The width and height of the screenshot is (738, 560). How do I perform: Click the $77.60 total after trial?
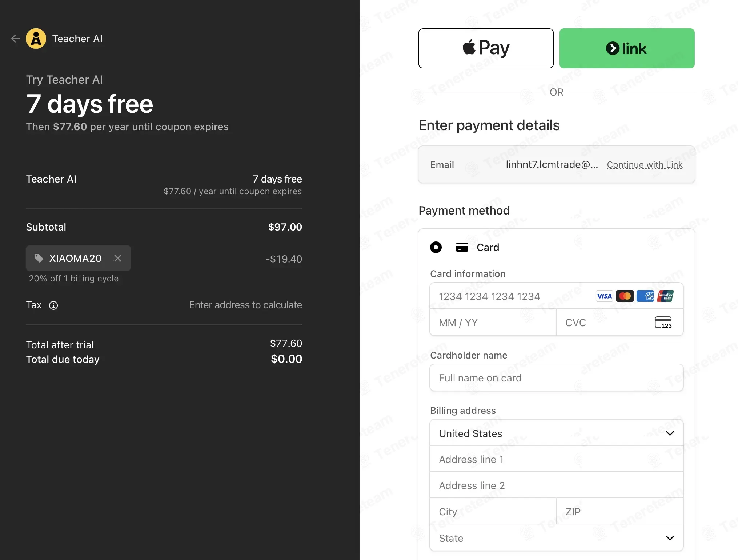pos(286,344)
